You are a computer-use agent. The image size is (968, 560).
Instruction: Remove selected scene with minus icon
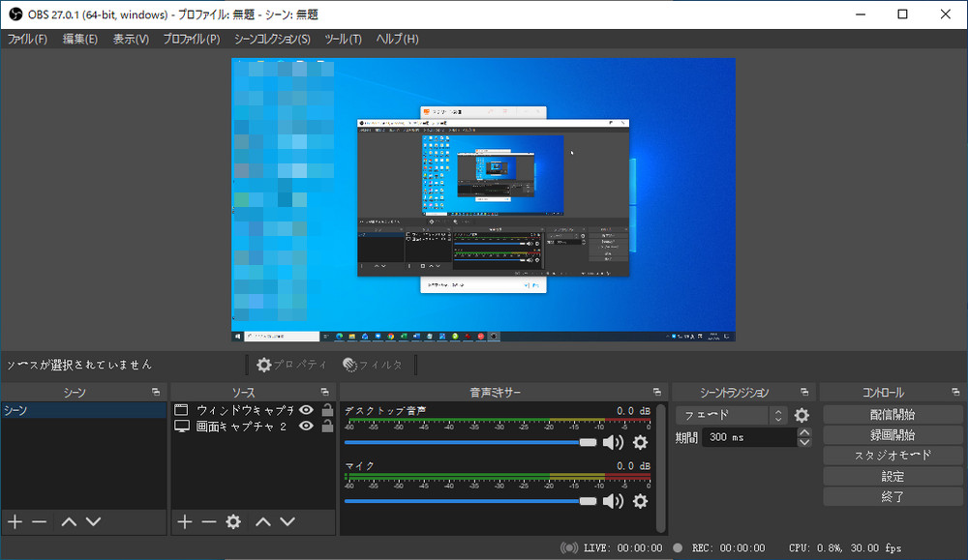pos(40,521)
